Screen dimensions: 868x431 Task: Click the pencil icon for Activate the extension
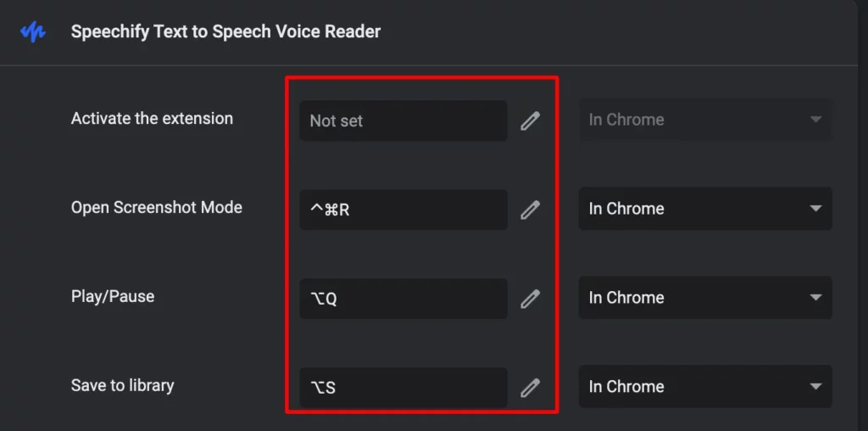[530, 120]
